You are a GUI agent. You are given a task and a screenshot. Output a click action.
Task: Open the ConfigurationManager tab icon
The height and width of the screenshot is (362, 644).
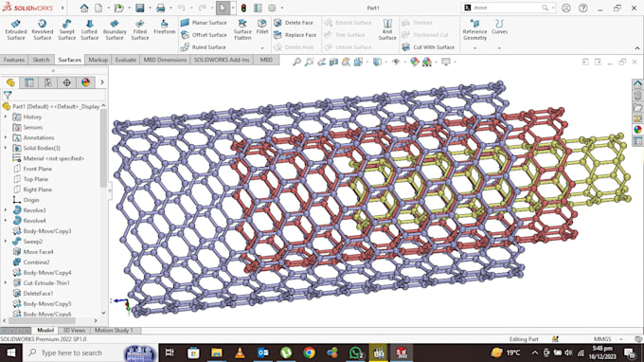(48, 82)
